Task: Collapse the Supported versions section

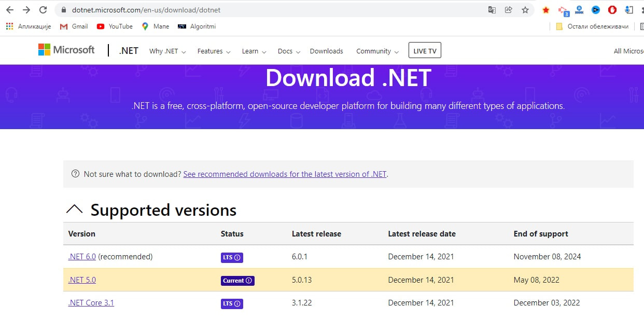Action: point(74,210)
